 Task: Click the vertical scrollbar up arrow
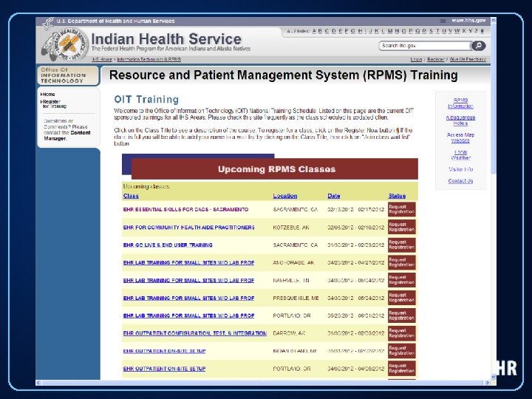[494, 21]
